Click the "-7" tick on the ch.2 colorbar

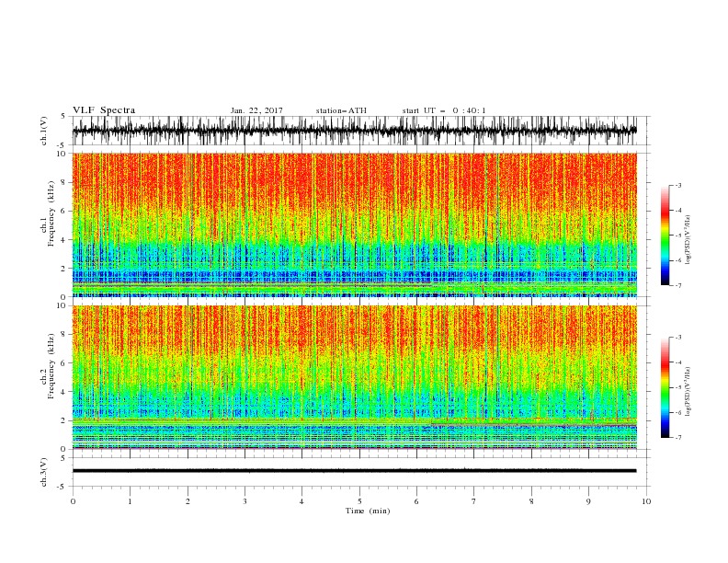pyautogui.click(x=678, y=438)
